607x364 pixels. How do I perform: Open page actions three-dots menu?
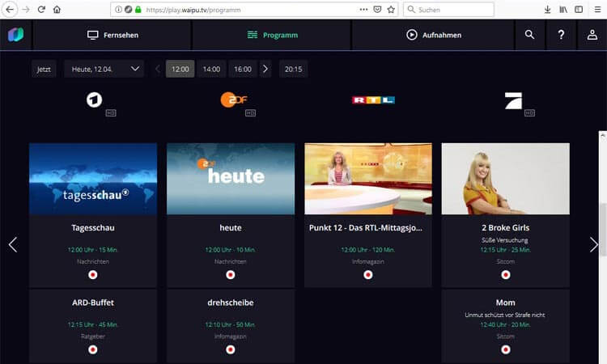coord(363,9)
